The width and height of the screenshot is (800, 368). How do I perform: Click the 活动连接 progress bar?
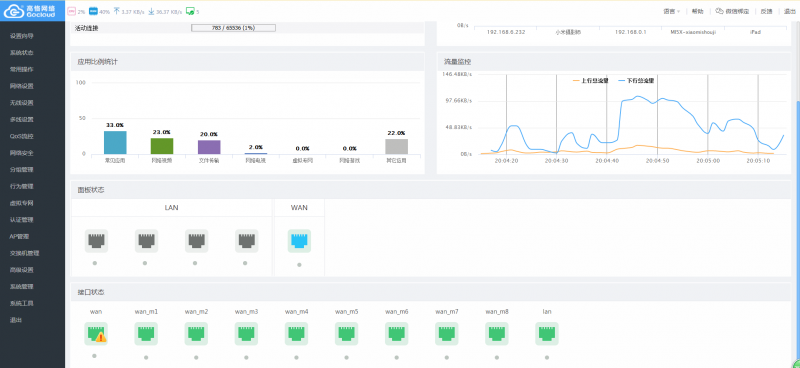coord(233,28)
